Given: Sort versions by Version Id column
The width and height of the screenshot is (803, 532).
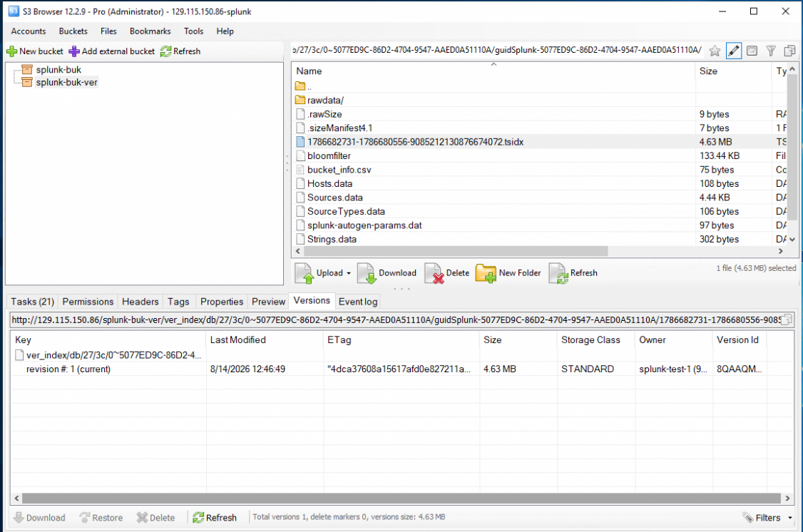Looking at the screenshot, I should 739,340.
